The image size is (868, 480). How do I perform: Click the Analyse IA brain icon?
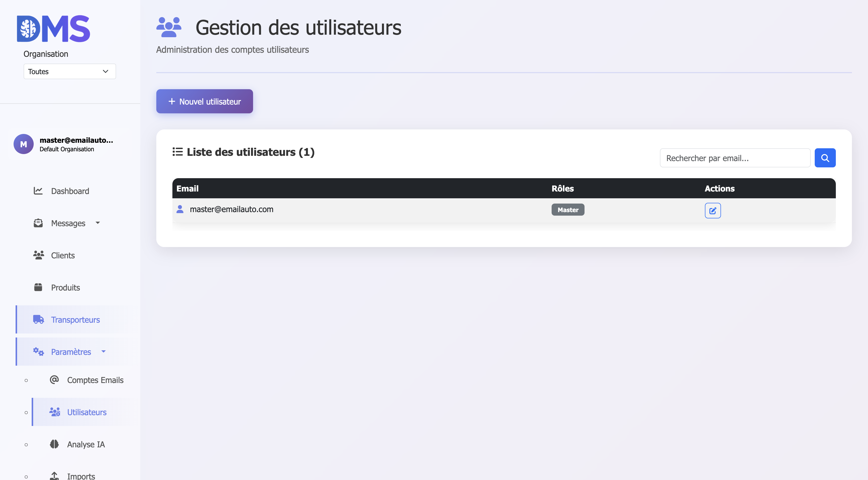pyautogui.click(x=54, y=444)
